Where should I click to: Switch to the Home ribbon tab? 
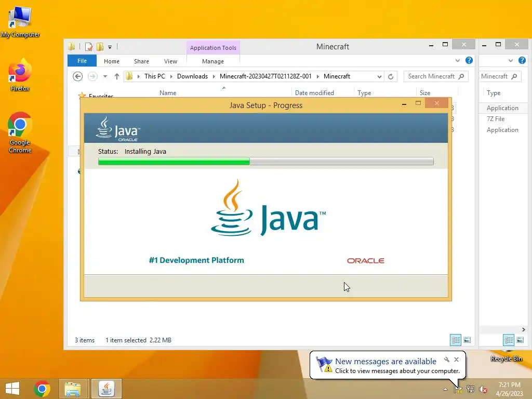(112, 61)
